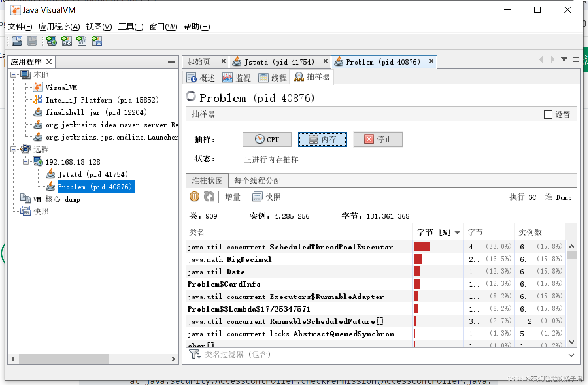This screenshot has width=588, height=385.
Task: Switch to 线程 tab
Action: tap(272, 78)
